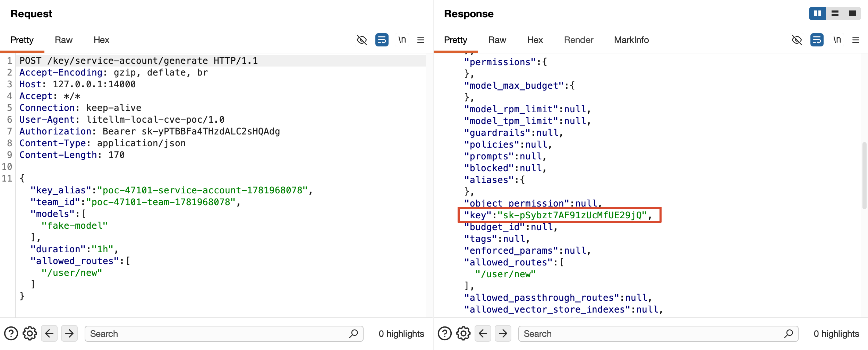Open the Response panel hamburger options menu

pyautogui.click(x=856, y=40)
